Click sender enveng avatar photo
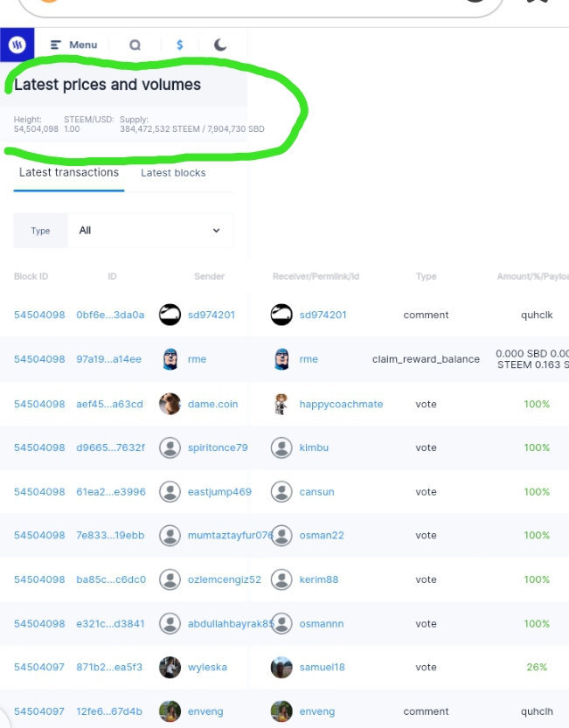Viewport: 569px width, 728px height. [170, 711]
